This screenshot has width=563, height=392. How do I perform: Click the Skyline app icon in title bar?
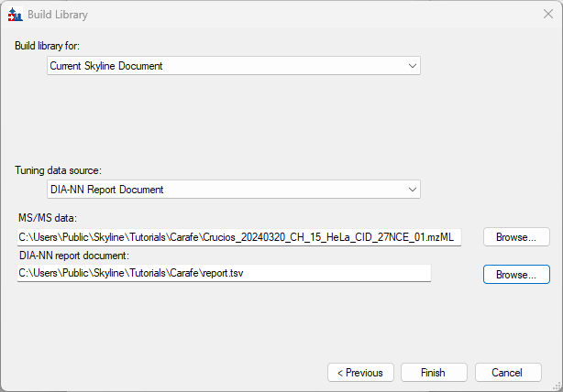pyautogui.click(x=15, y=16)
